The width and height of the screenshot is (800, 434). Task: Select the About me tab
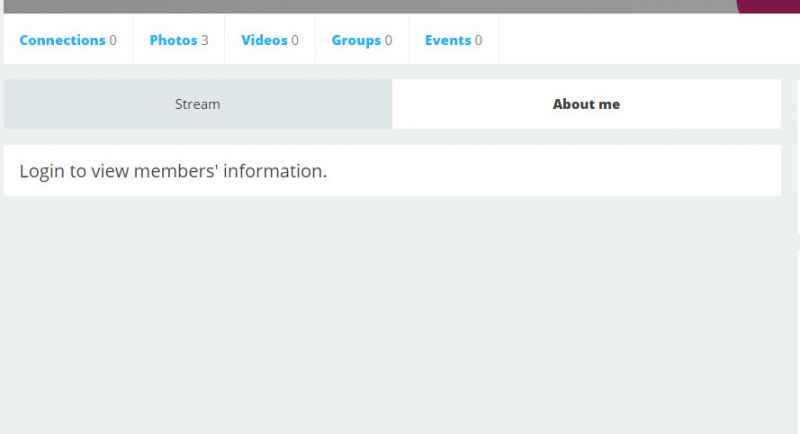(586, 104)
